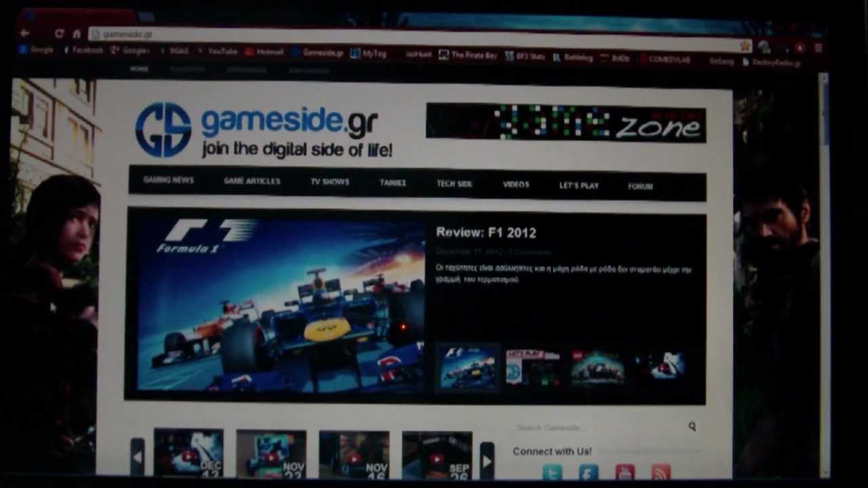Open the BF3 Stats bookmark

click(526, 57)
